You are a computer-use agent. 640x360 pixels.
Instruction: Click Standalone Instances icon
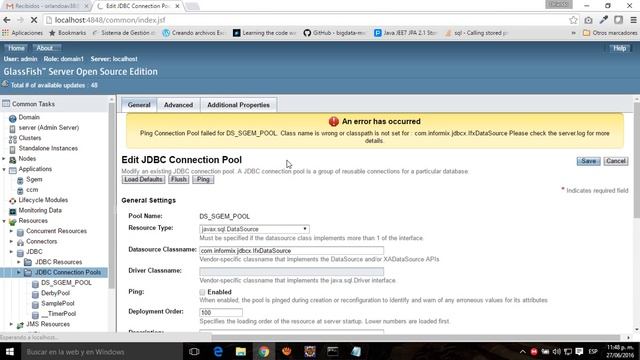(13, 149)
